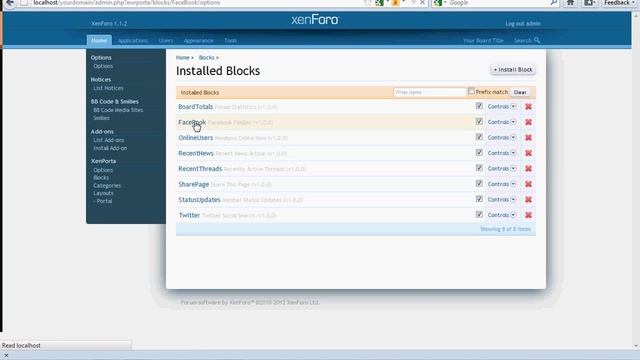Open Controls dropdown for StatusUpdates
Viewport: 640px width, 360px height.
(502, 200)
